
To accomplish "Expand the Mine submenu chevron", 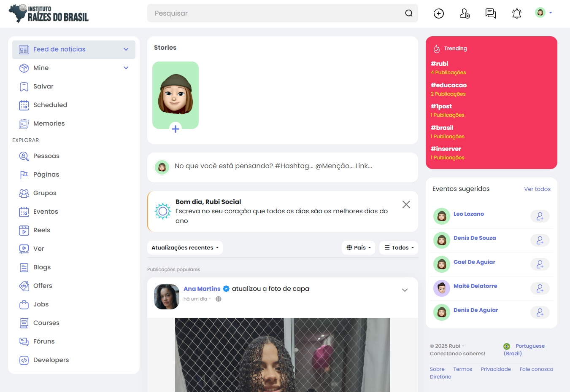I will 126,68.
